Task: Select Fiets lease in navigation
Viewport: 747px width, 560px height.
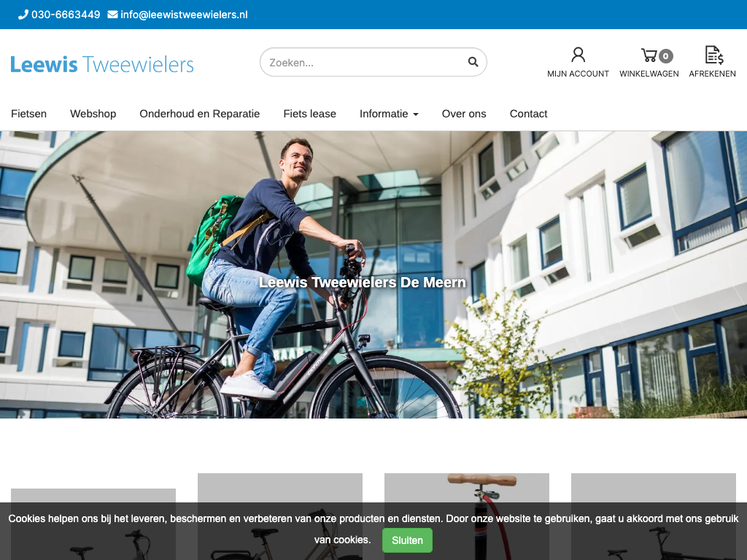Action: click(309, 114)
